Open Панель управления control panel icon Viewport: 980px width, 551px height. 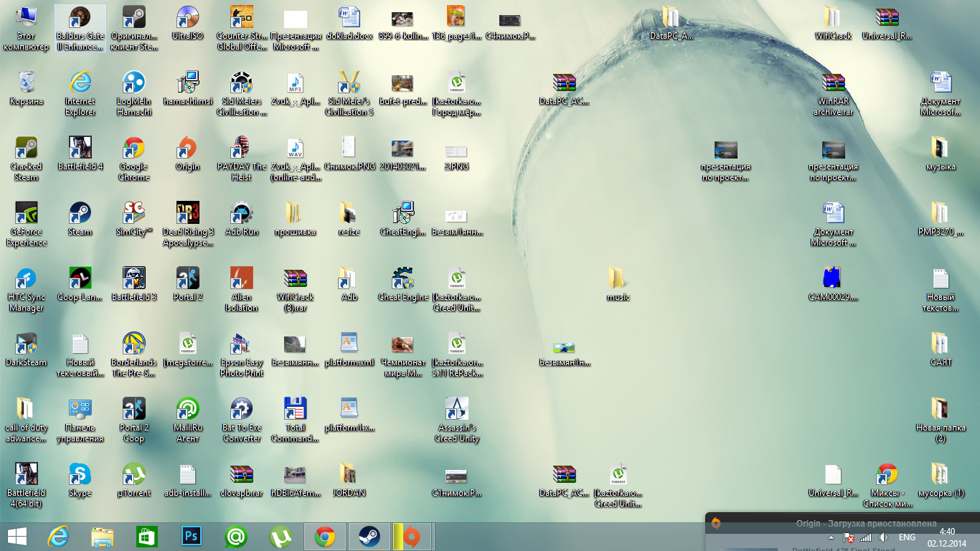click(80, 420)
